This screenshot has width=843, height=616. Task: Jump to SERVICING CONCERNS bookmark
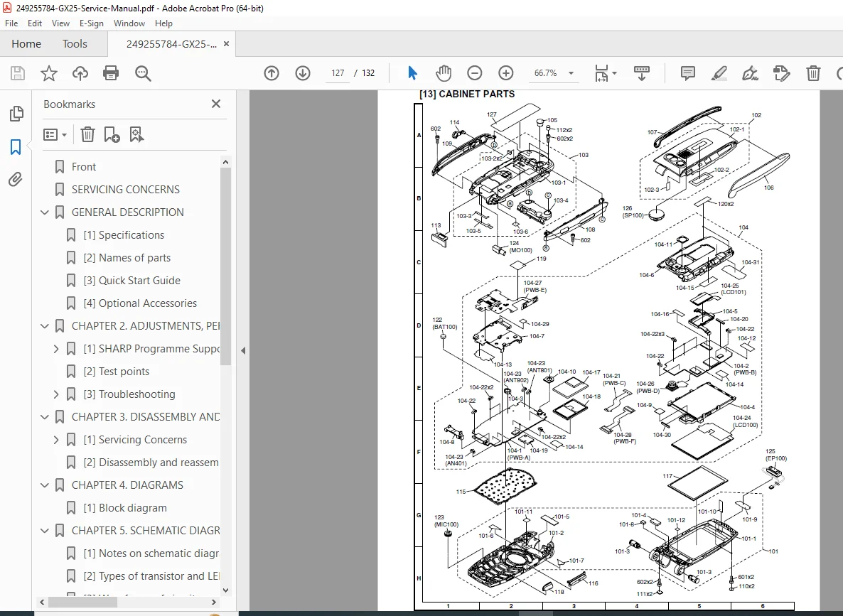(x=126, y=190)
